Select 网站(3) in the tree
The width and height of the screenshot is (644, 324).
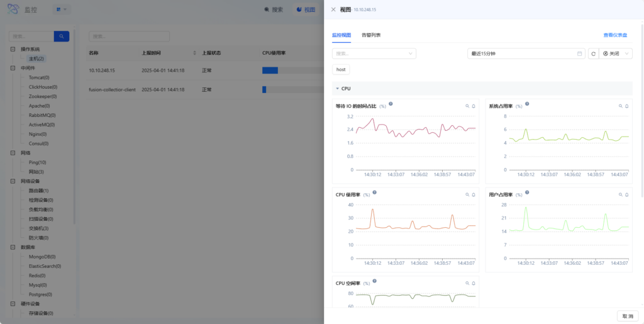point(36,172)
